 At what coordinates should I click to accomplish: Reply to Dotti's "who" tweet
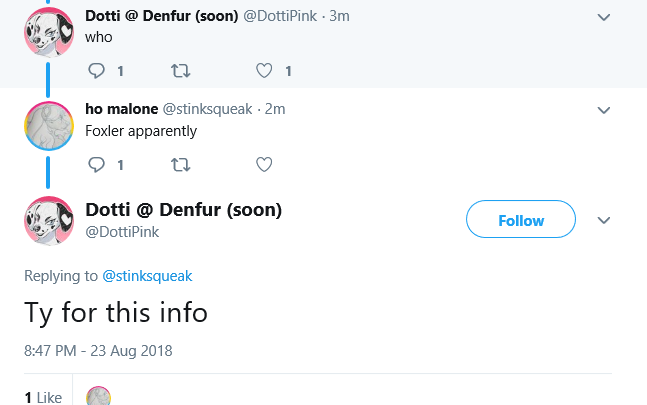[x=97, y=71]
